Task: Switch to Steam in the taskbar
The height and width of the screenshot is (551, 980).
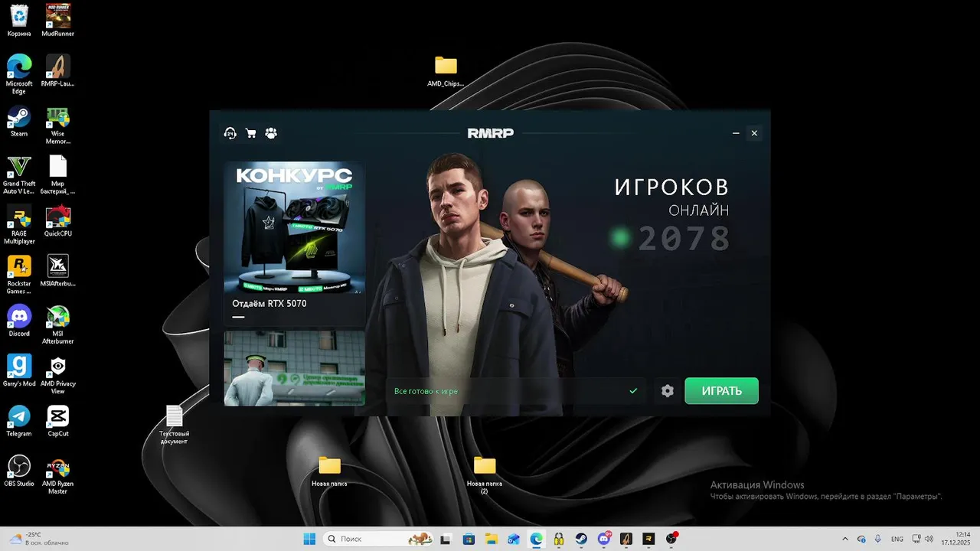Action: coord(581,539)
